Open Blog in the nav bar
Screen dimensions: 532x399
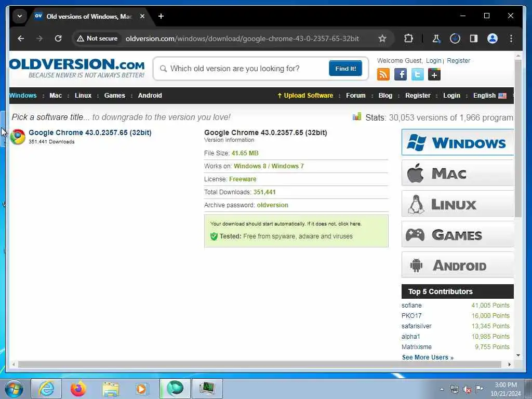point(385,96)
